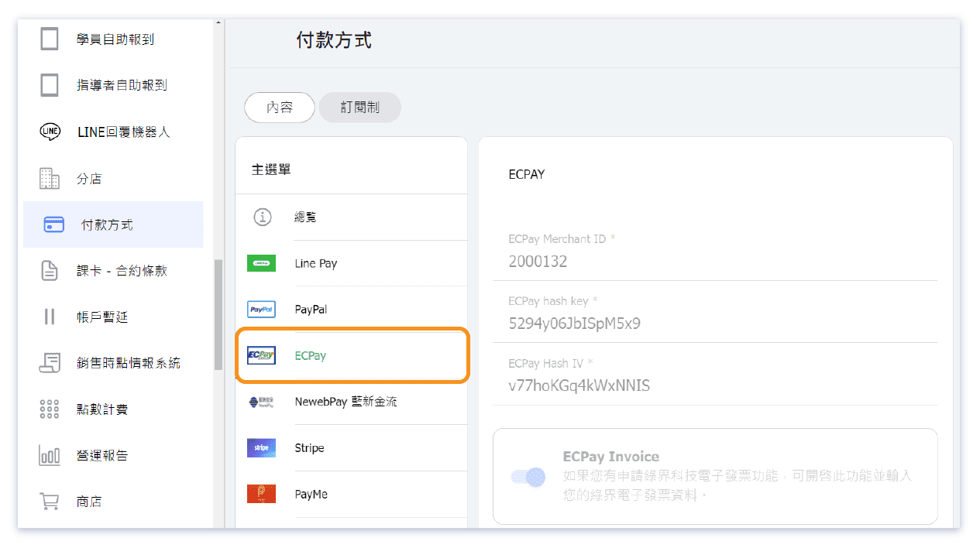Click the LINE回覆機器人 icon in sidebar
This screenshot has width=980, height=548.
50,132
